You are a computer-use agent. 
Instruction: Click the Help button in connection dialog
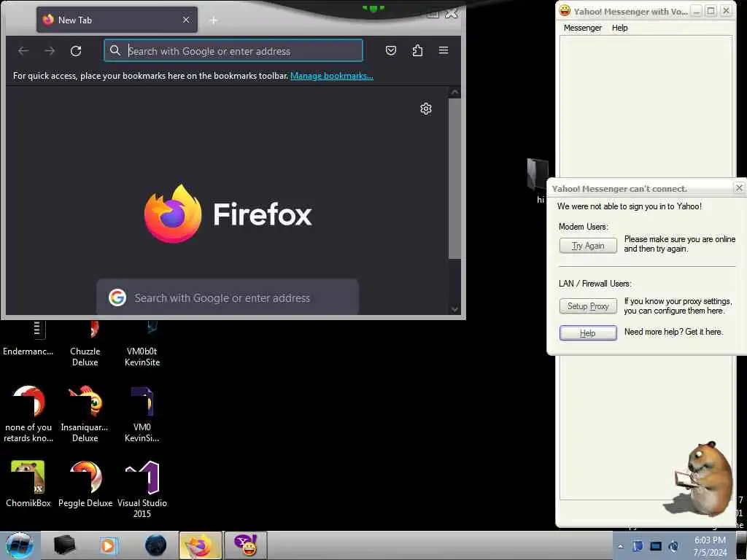(x=588, y=333)
